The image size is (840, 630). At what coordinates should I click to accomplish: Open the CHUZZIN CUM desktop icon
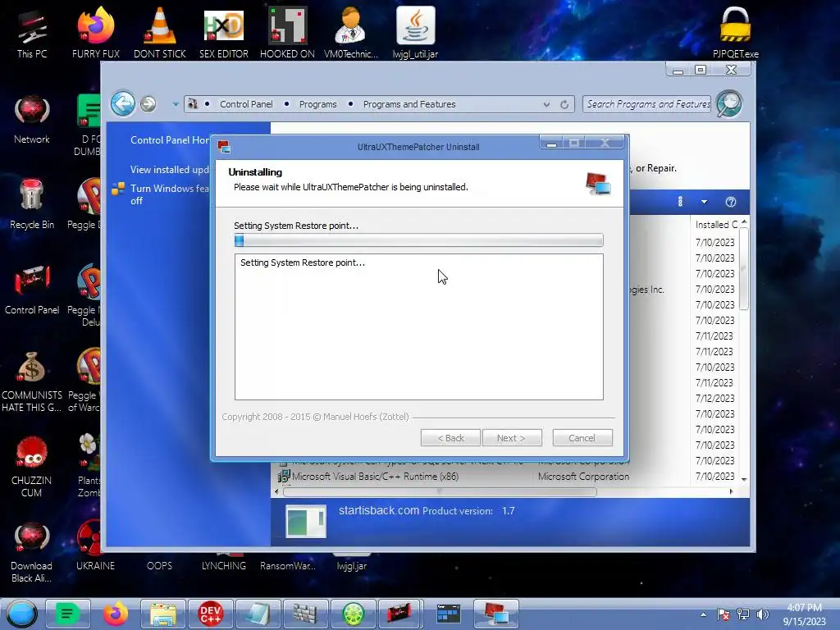tap(32, 467)
